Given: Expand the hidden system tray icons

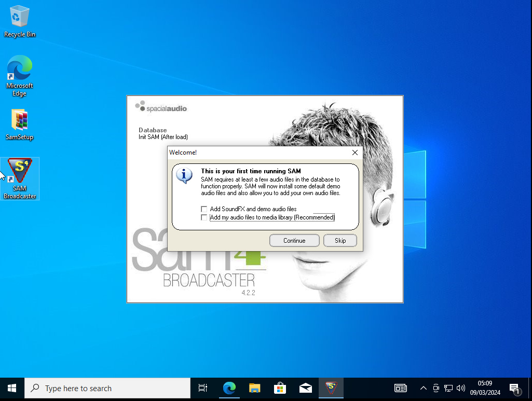Looking at the screenshot, I should click(x=423, y=388).
